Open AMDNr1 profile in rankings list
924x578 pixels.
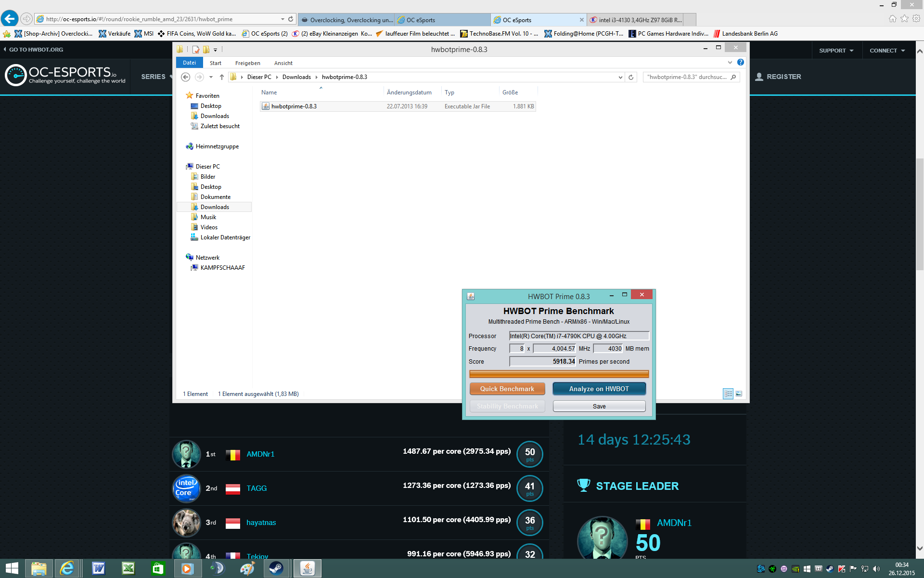pos(260,454)
